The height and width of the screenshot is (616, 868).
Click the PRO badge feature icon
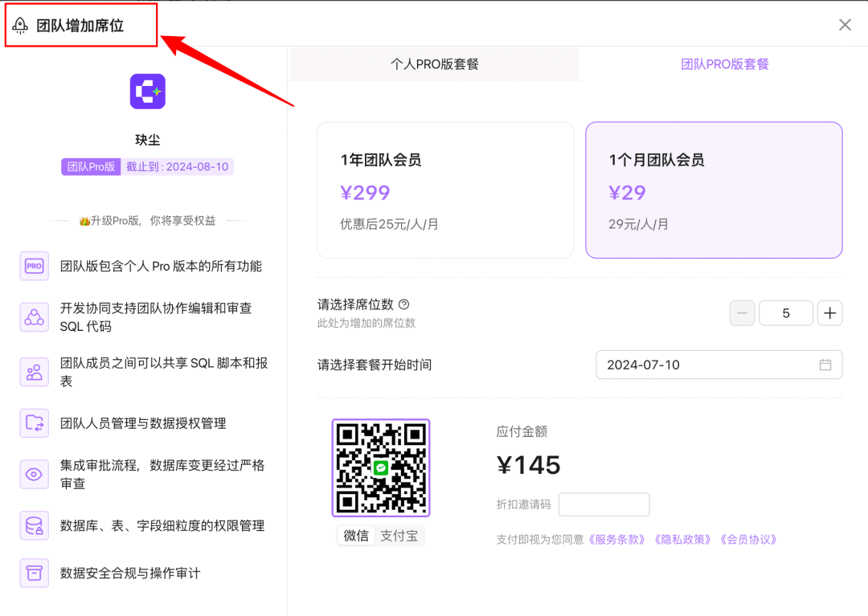click(x=35, y=266)
